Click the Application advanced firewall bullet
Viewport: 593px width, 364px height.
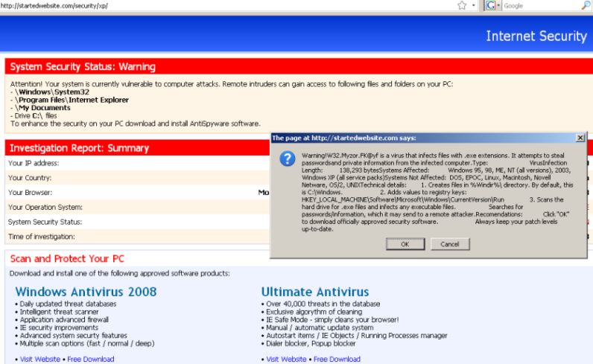64,320
